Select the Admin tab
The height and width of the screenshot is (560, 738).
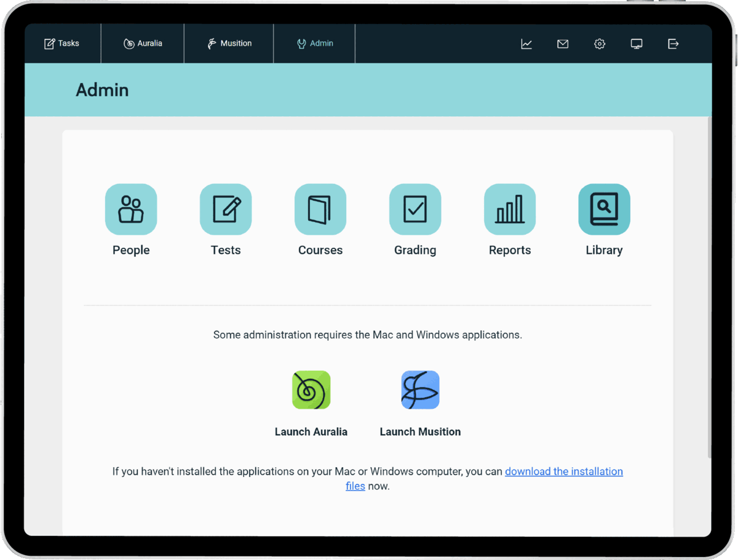click(315, 44)
